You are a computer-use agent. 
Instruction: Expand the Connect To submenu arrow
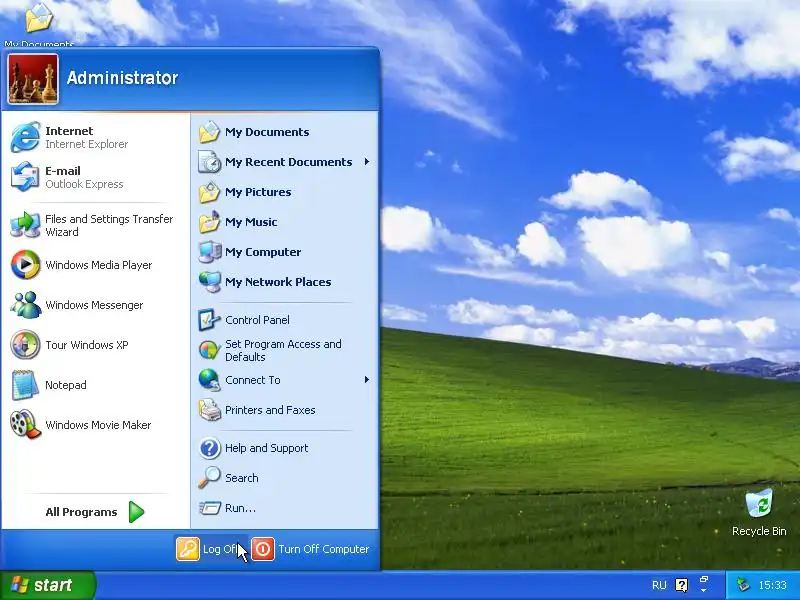pos(366,380)
